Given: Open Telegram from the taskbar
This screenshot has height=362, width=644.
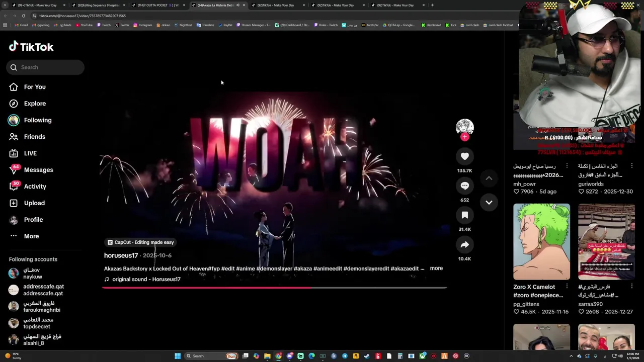Looking at the screenshot, I should [345, 356].
